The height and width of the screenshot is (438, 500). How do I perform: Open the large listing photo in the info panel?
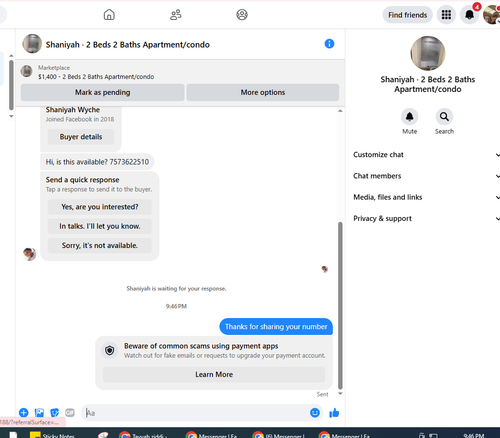428,53
